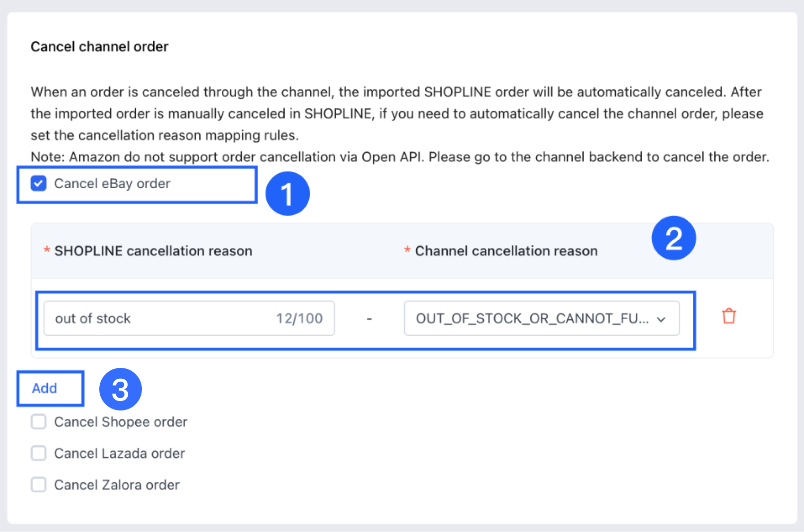
Task: Click the Cancel channel order heading
Action: pyautogui.click(x=99, y=47)
